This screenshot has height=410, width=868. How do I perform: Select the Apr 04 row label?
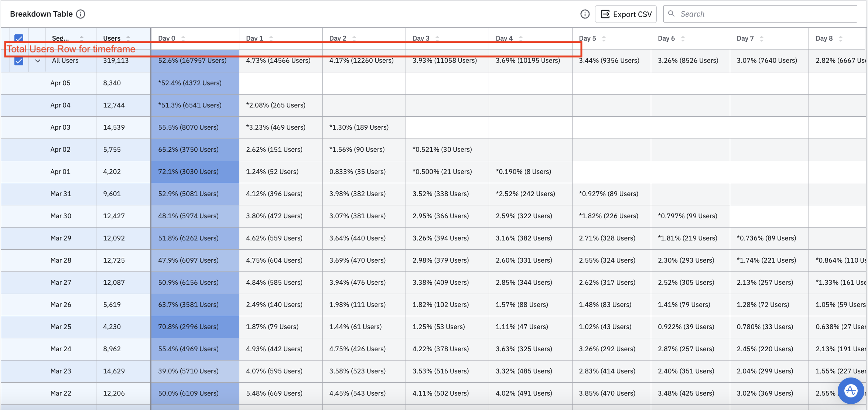click(60, 105)
